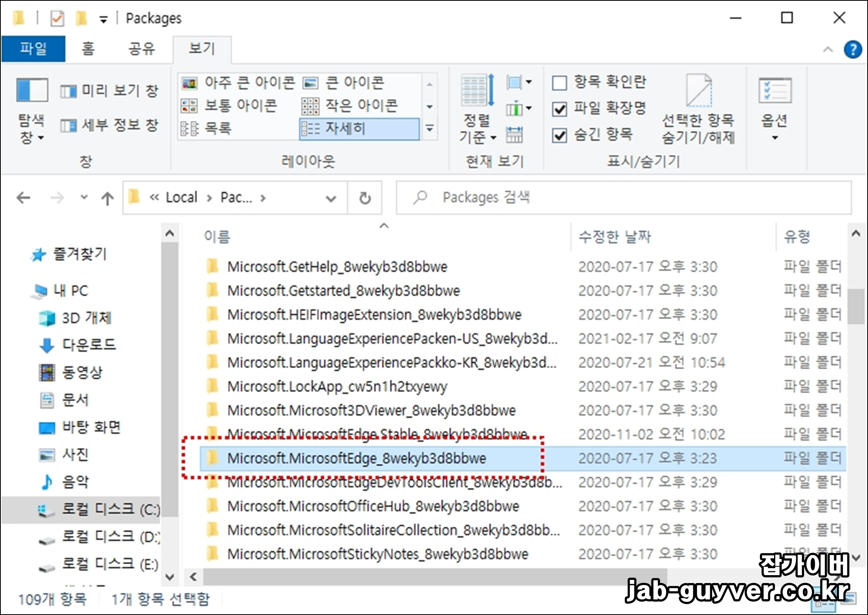
Task: Click the sort by (정렬 기준) icon
Action: point(477,91)
